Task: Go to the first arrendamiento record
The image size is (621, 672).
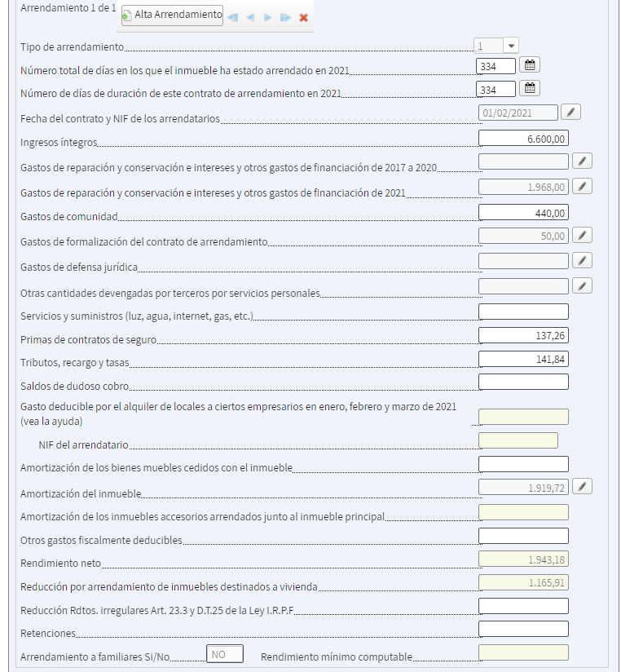Action: point(233,17)
